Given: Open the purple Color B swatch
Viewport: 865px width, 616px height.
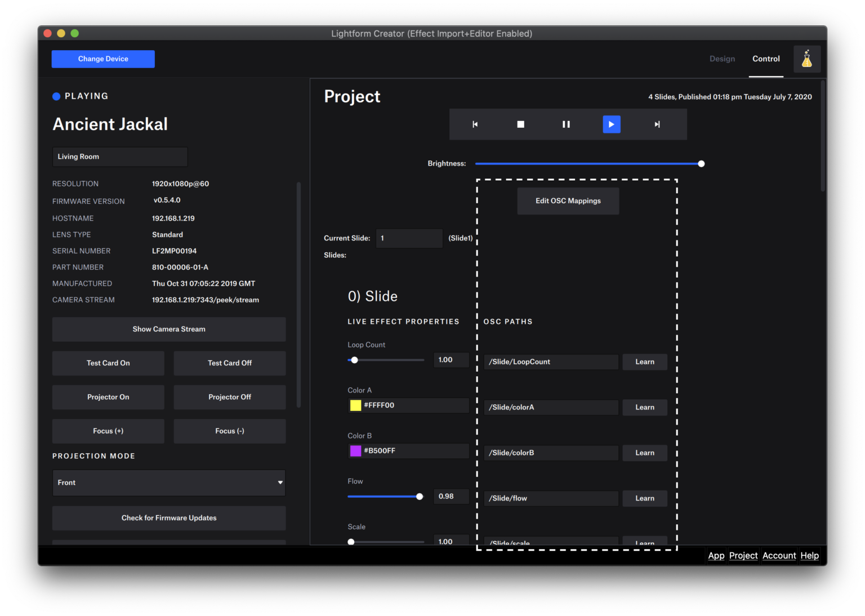Looking at the screenshot, I should (355, 451).
